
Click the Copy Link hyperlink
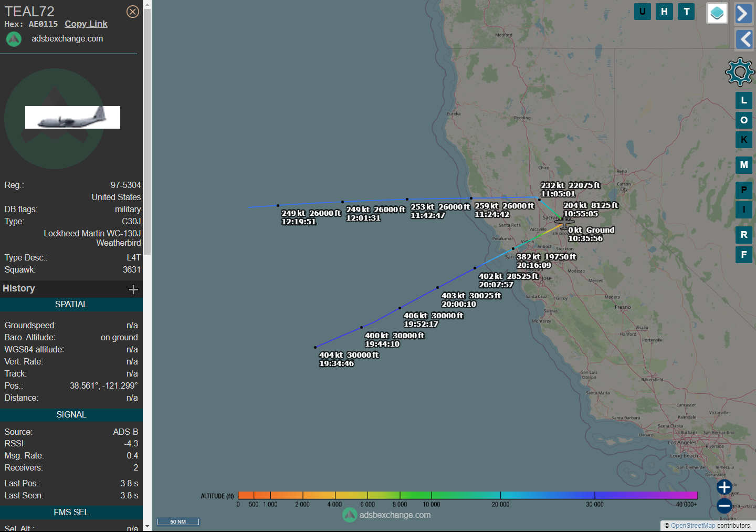point(86,24)
